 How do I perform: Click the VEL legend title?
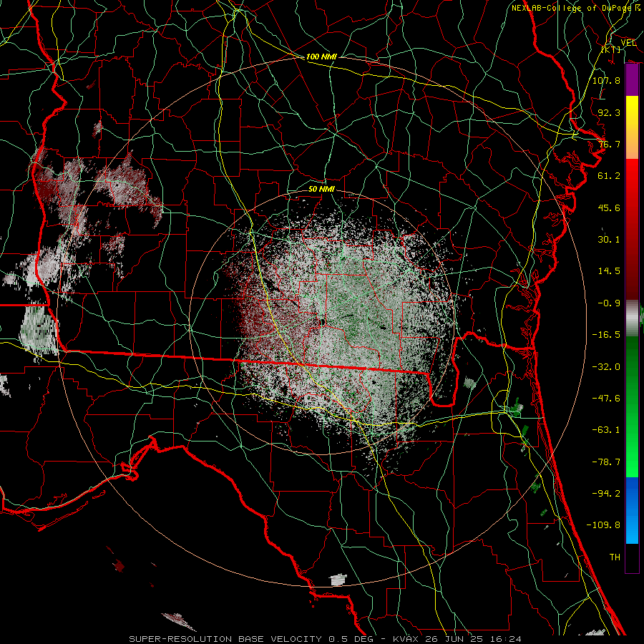click(628, 43)
